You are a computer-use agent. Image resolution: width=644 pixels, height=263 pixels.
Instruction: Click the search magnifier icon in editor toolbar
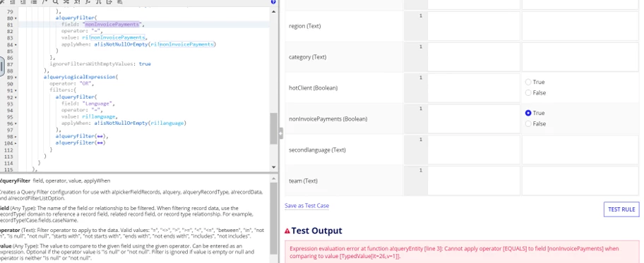[x=56, y=1]
